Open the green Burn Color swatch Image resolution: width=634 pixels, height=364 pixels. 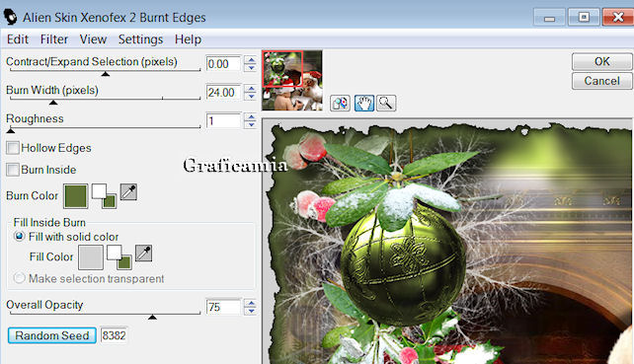point(76,196)
